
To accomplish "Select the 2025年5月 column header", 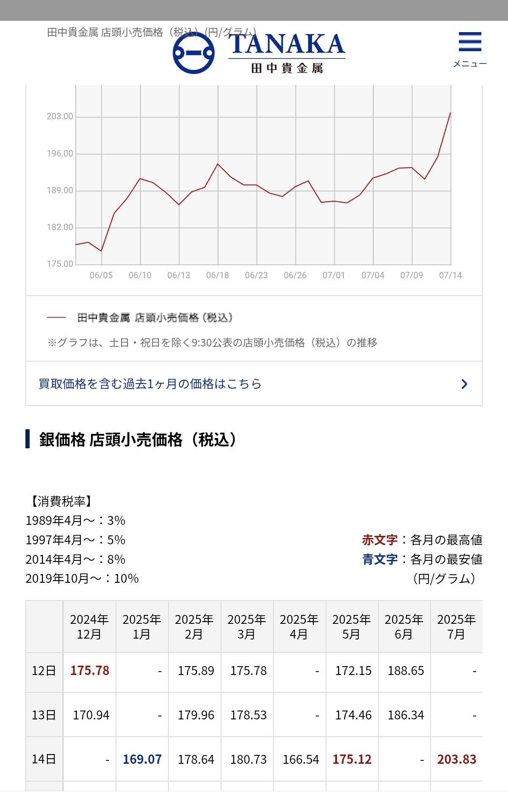I will [352, 627].
